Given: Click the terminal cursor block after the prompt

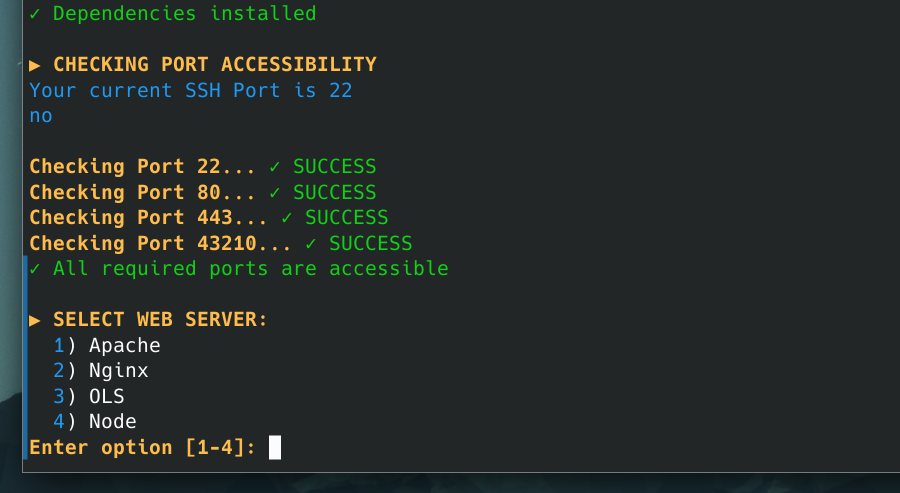Looking at the screenshot, I should [275, 447].
